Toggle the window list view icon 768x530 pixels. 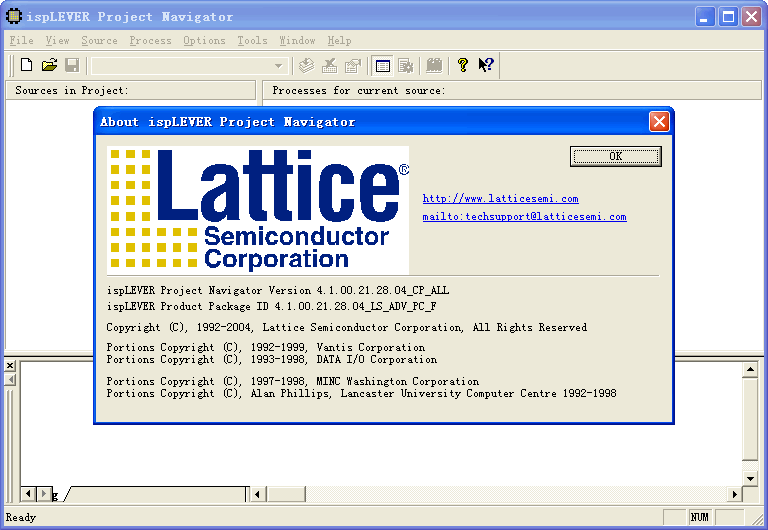(x=383, y=65)
